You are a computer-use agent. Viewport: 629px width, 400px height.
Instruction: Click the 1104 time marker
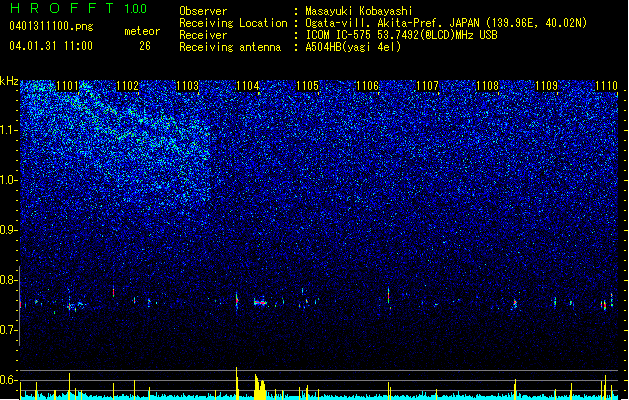coord(248,86)
